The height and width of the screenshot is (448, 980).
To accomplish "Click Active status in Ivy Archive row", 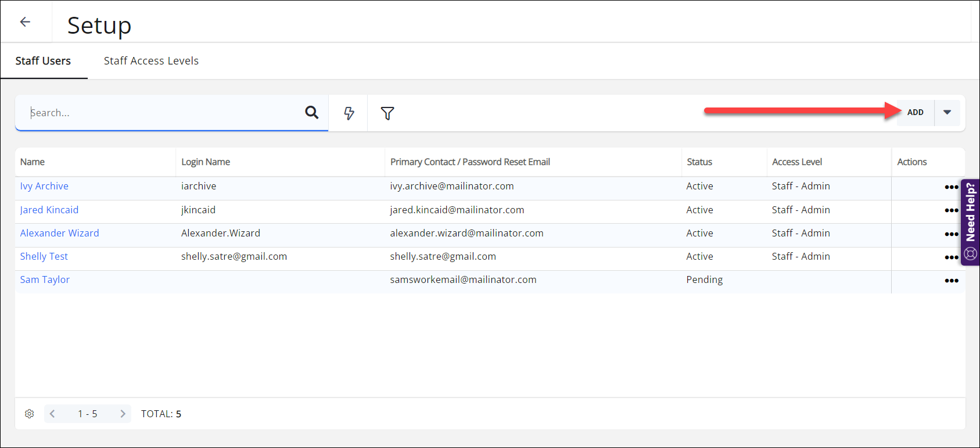I will 700,186.
